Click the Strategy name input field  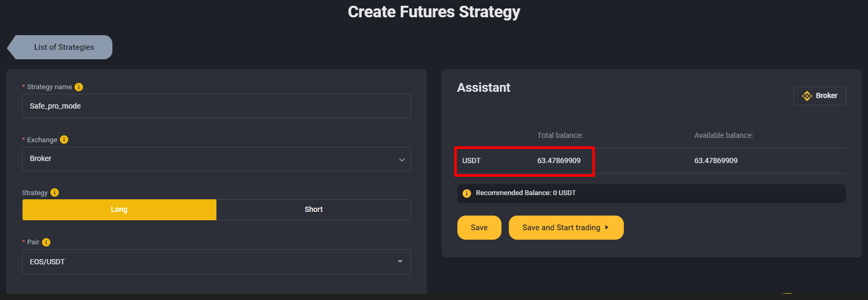click(x=216, y=106)
